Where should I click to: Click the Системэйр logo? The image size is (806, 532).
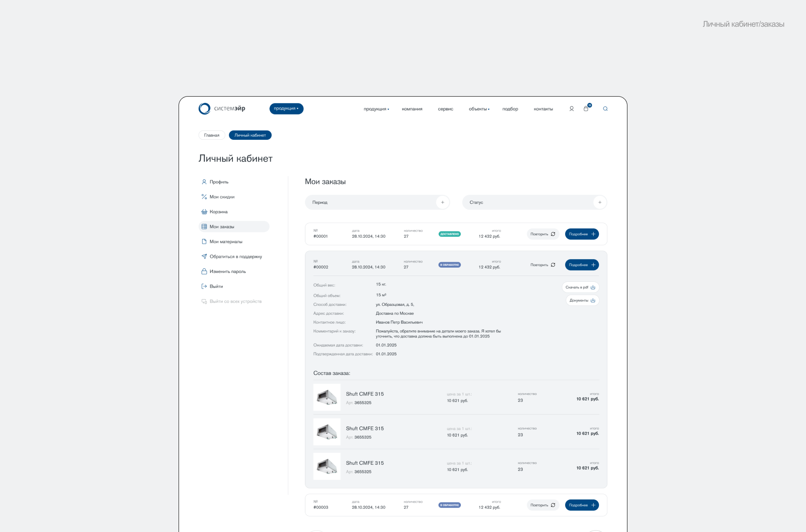pos(222,109)
